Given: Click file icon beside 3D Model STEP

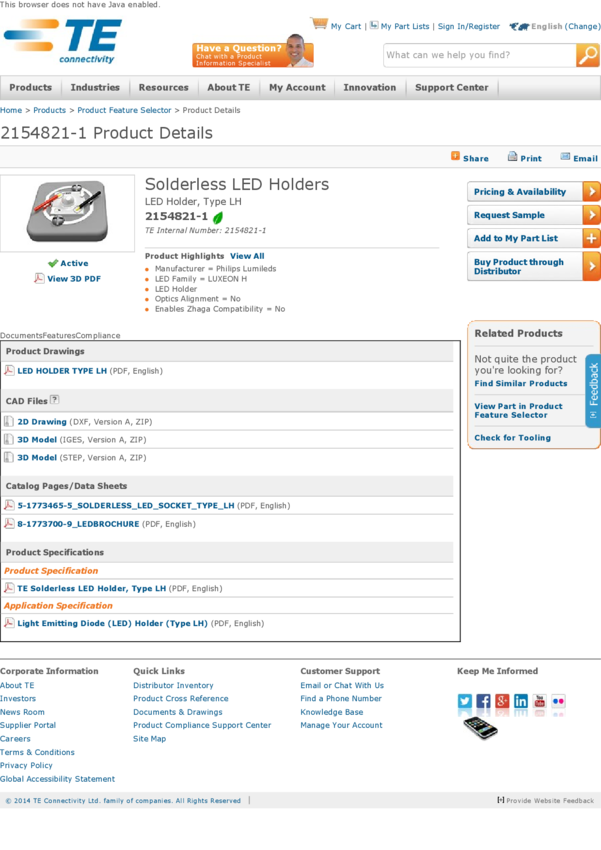Looking at the screenshot, I should 9,457.
